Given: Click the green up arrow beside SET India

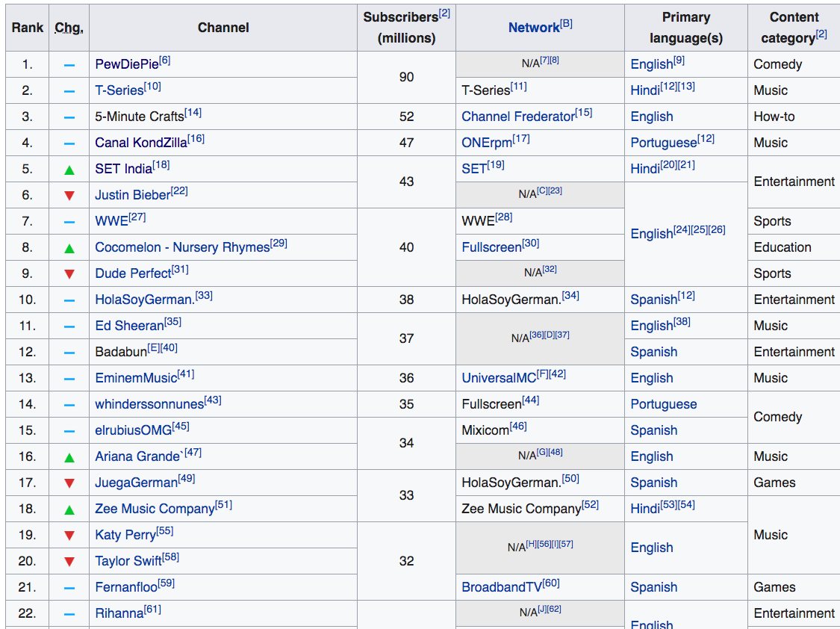Looking at the screenshot, I should pos(69,170).
